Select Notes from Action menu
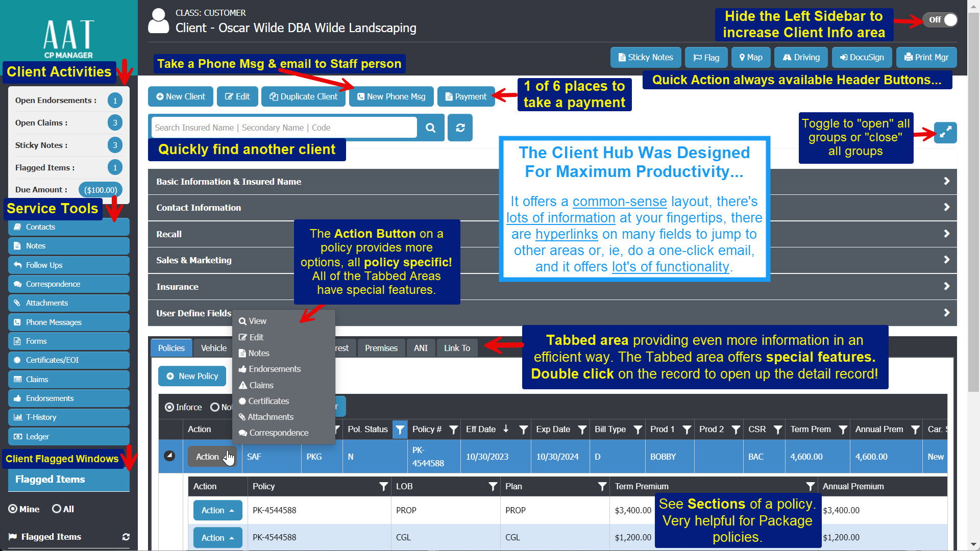Image resolution: width=980 pixels, height=551 pixels. coord(258,353)
